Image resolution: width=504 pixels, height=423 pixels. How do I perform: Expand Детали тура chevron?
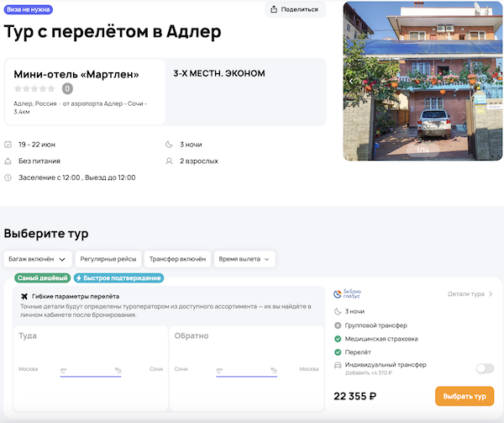pos(491,294)
